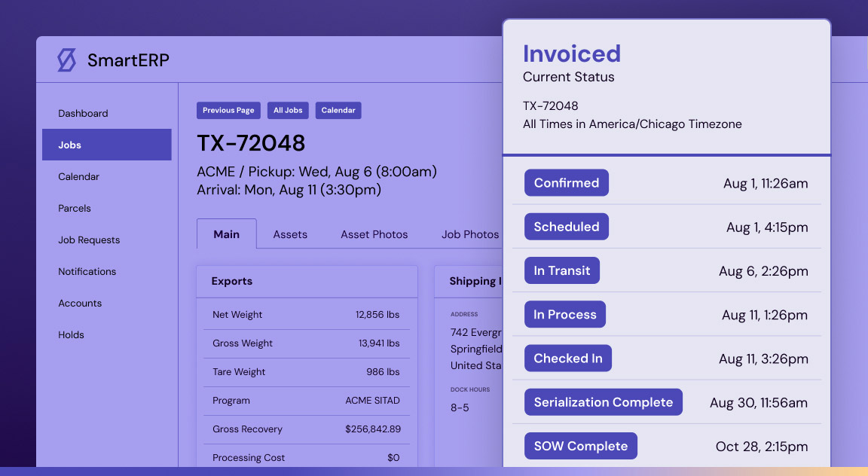Click the Confirmed status badge
868x476 pixels.
[566, 183]
